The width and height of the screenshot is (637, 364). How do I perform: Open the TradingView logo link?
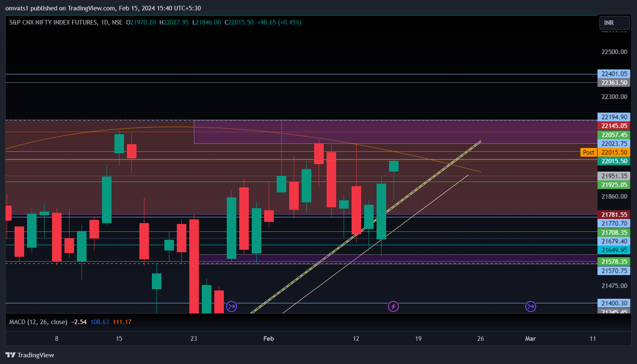coord(30,355)
